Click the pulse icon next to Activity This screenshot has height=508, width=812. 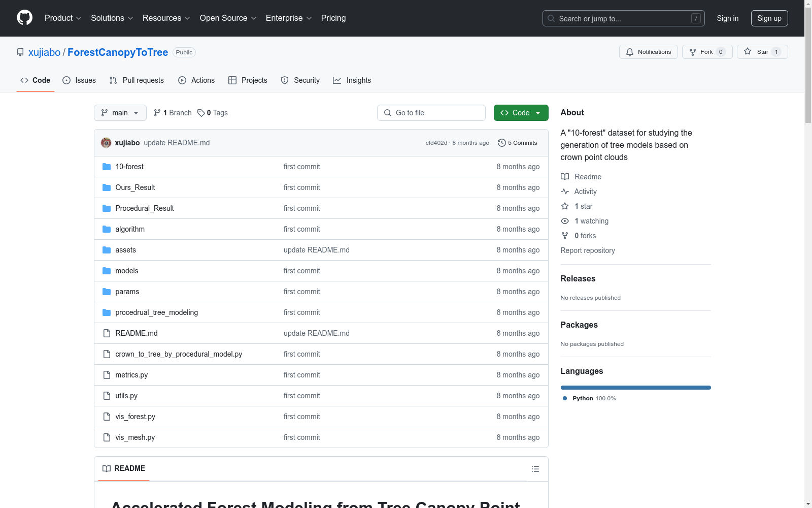(x=565, y=192)
